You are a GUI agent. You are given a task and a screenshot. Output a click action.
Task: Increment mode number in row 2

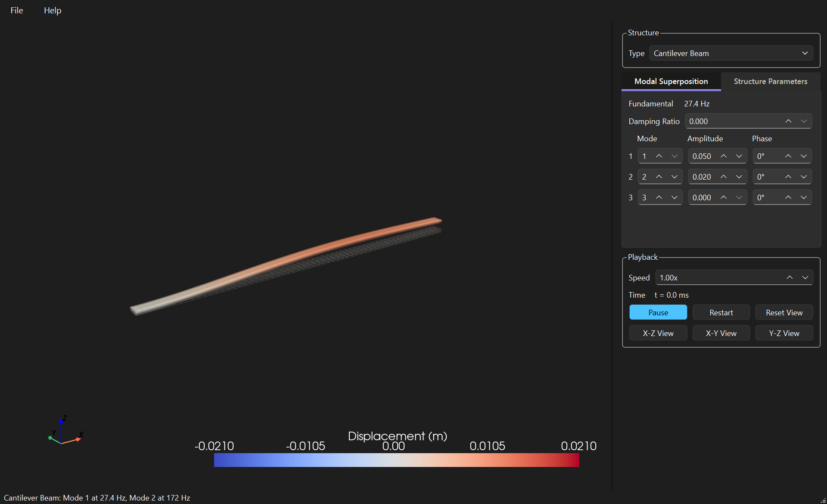659,177
